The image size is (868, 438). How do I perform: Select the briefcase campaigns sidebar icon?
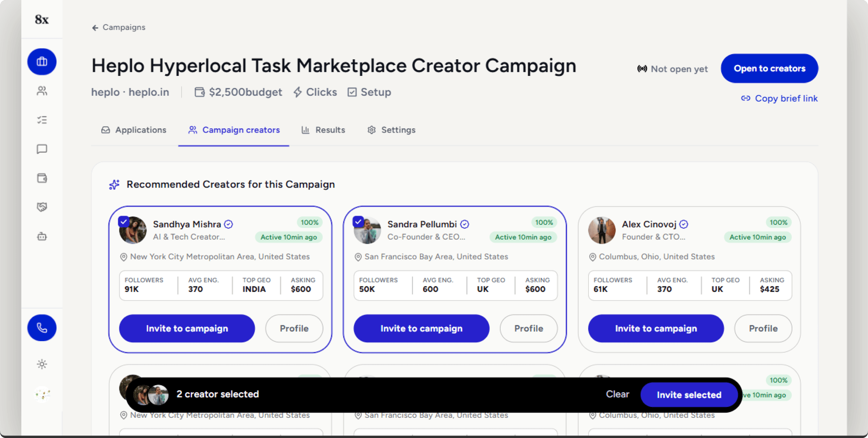pyautogui.click(x=42, y=62)
